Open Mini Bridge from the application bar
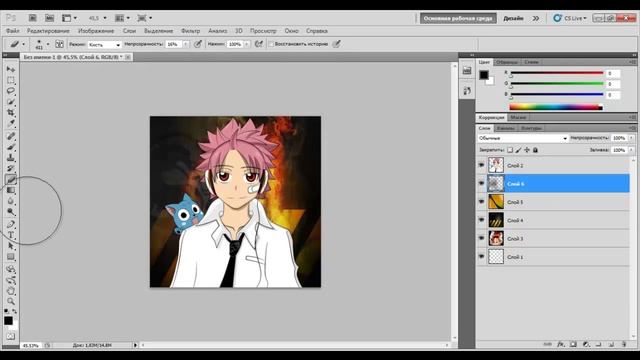 pos(49,18)
